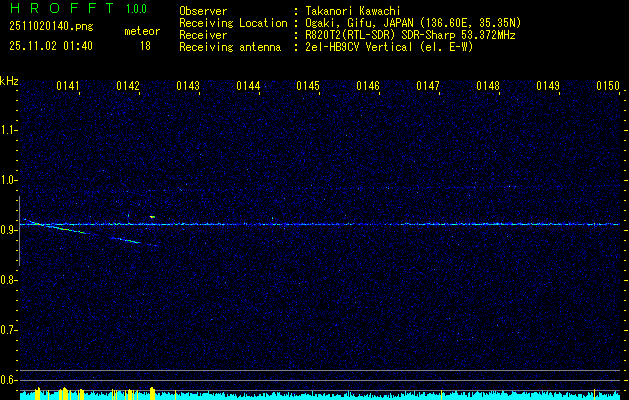Pick the 0147 time marker
Image resolution: width=629 pixels, height=400 pixels.
[428, 87]
